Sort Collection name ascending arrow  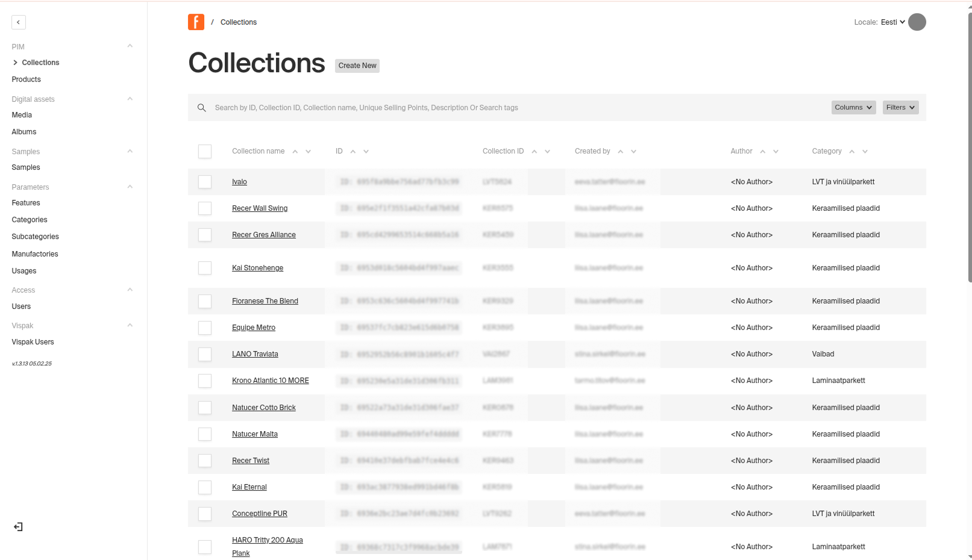295,152
